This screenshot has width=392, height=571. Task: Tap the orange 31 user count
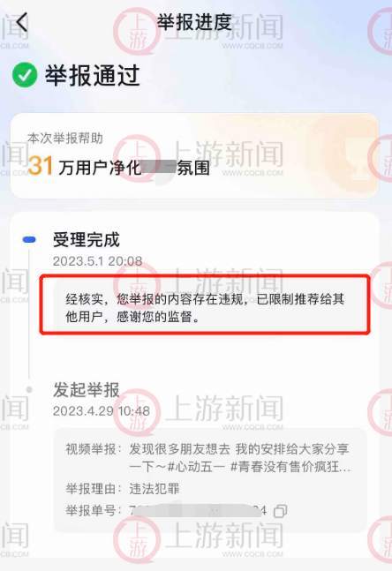[x=40, y=166]
